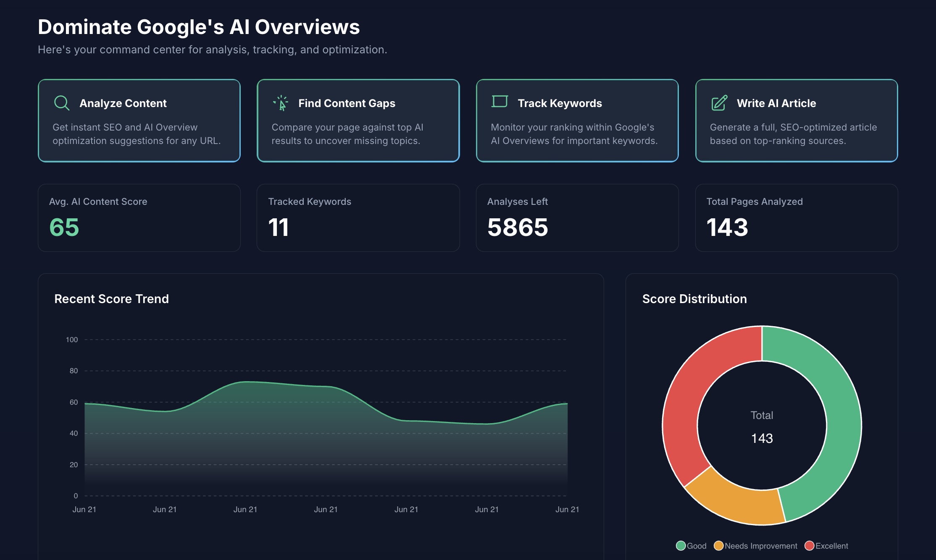The image size is (936, 560).
Task: Click the Avg. AI Content Score label
Action: (x=98, y=201)
